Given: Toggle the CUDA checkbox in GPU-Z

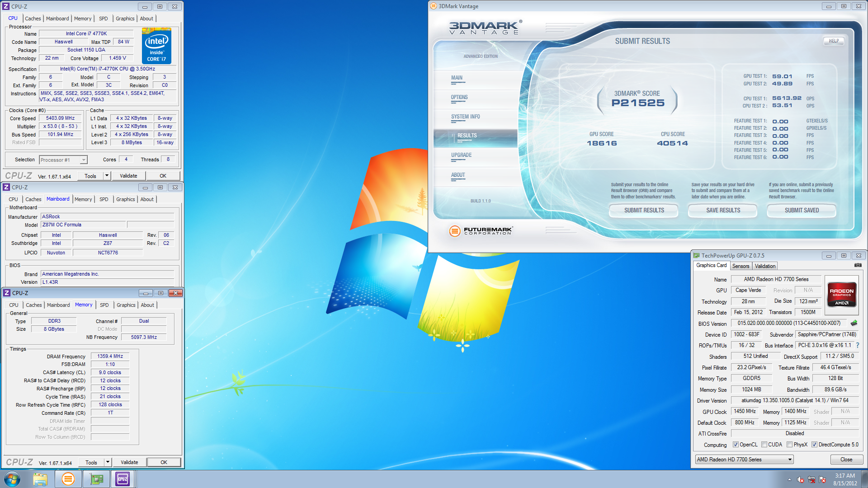Looking at the screenshot, I should click(764, 445).
